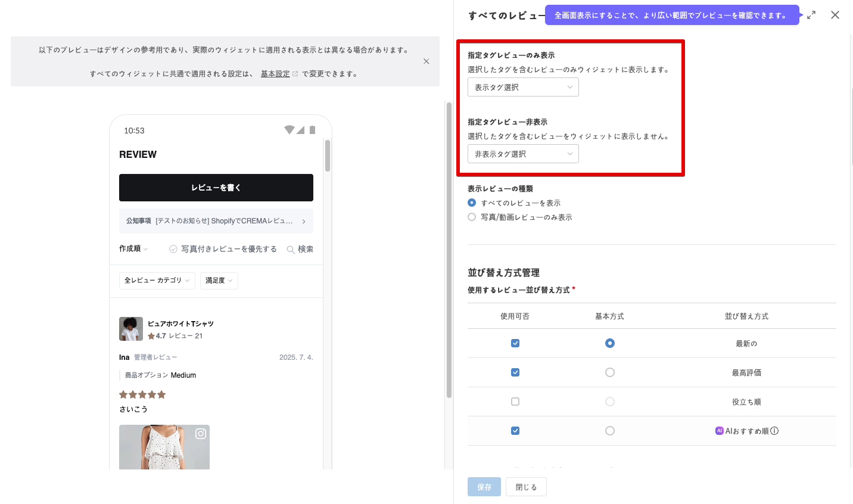The image size is (853, 504).
Task: Open the 基本設定 link
Action: tap(275, 74)
